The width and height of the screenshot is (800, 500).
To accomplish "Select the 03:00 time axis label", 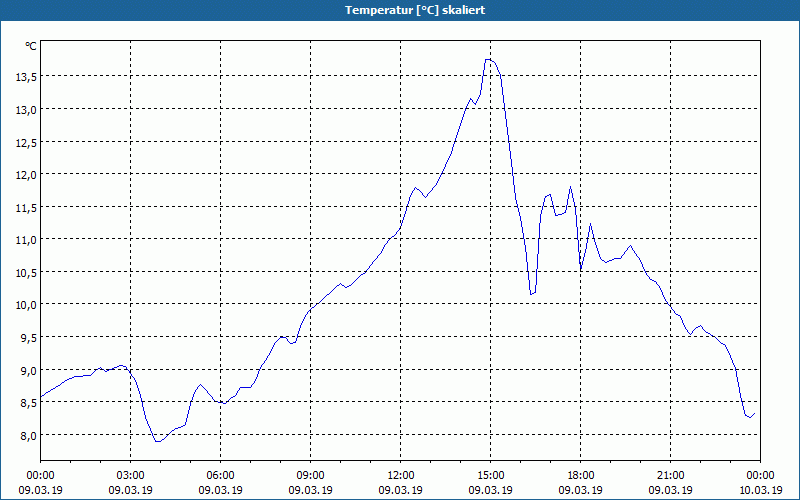I will pyautogui.click(x=131, y=476).
